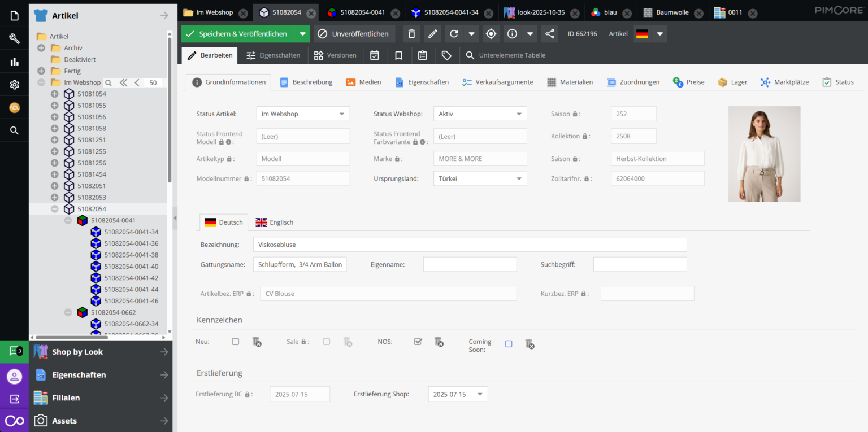Select the delete (trash) toolbar icon

tap(411, 34)
